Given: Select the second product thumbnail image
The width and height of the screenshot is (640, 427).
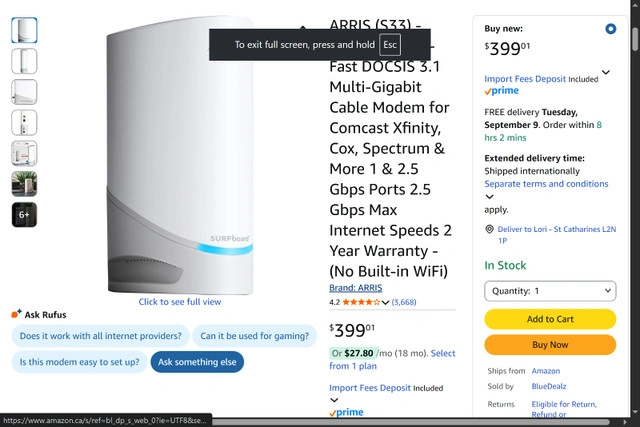Looking at the screenshot, I should 24,61.
